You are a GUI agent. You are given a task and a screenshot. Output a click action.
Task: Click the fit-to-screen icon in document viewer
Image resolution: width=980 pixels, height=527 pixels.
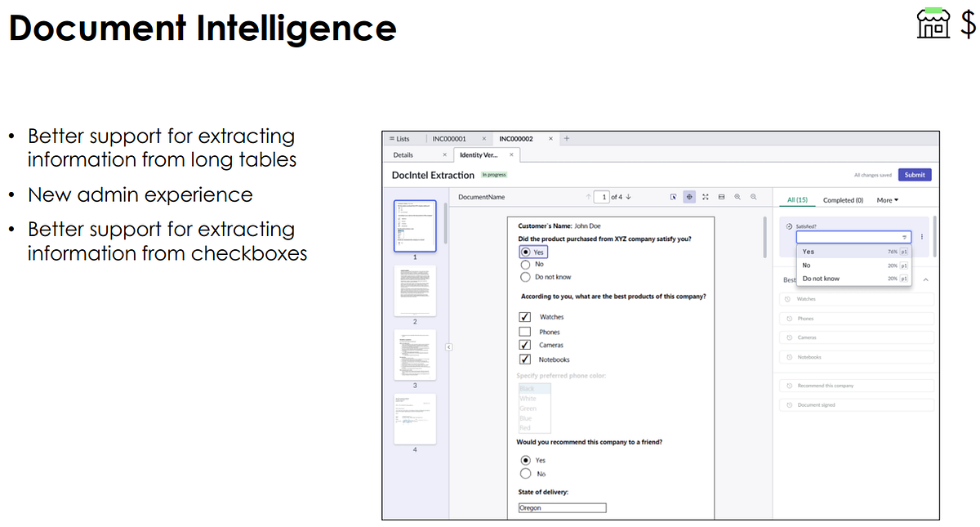tap(705, 196)
